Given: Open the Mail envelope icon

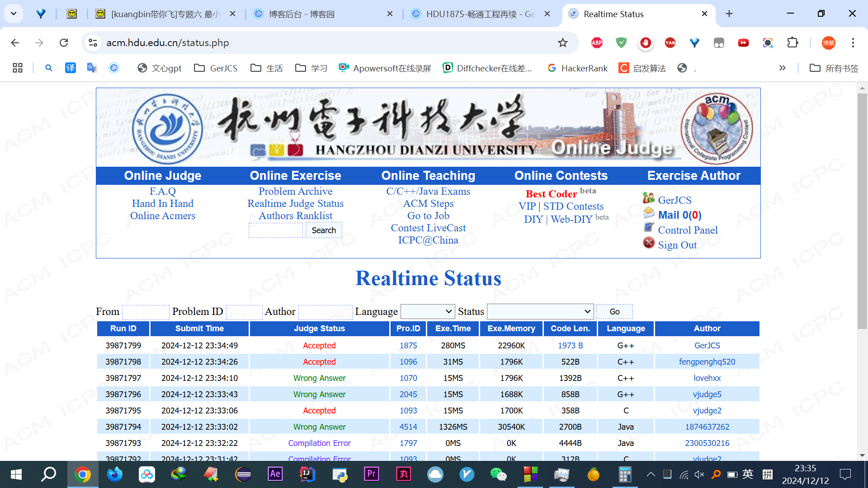Looking at the screenshot, I should coord(649,213).
